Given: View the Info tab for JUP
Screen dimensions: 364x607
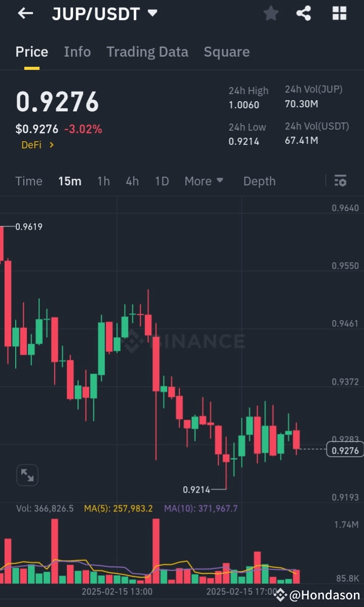Looking at the screenshot, I should [x=77, y=52].
